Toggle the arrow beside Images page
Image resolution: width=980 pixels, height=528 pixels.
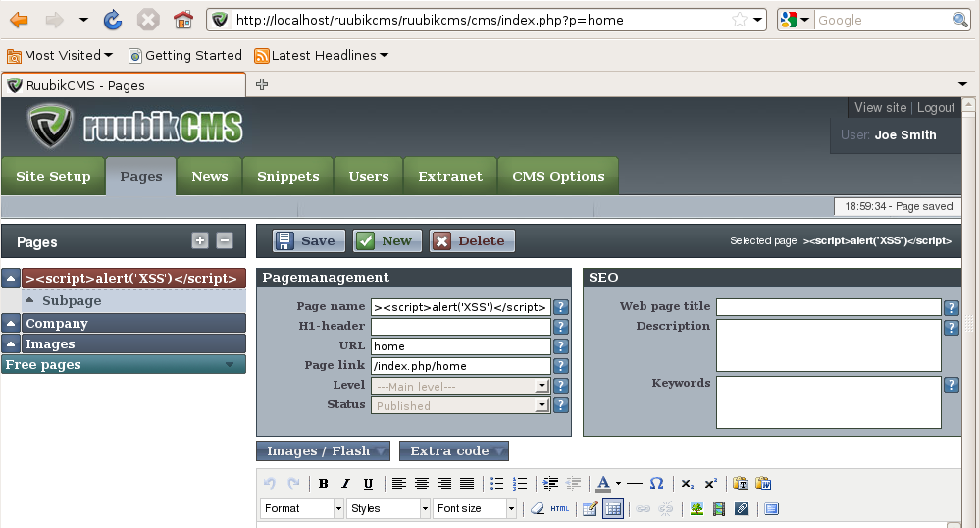point(11,343)
